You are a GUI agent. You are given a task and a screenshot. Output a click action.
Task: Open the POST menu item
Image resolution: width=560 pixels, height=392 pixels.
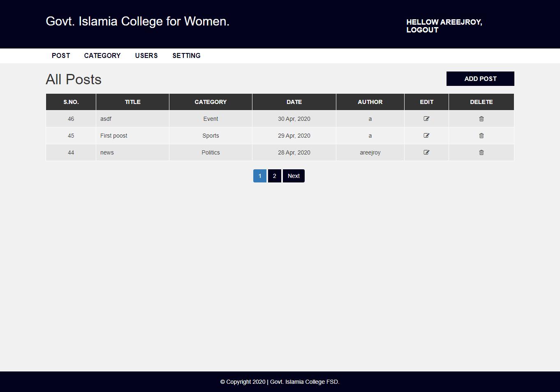(x=61, y=55)
